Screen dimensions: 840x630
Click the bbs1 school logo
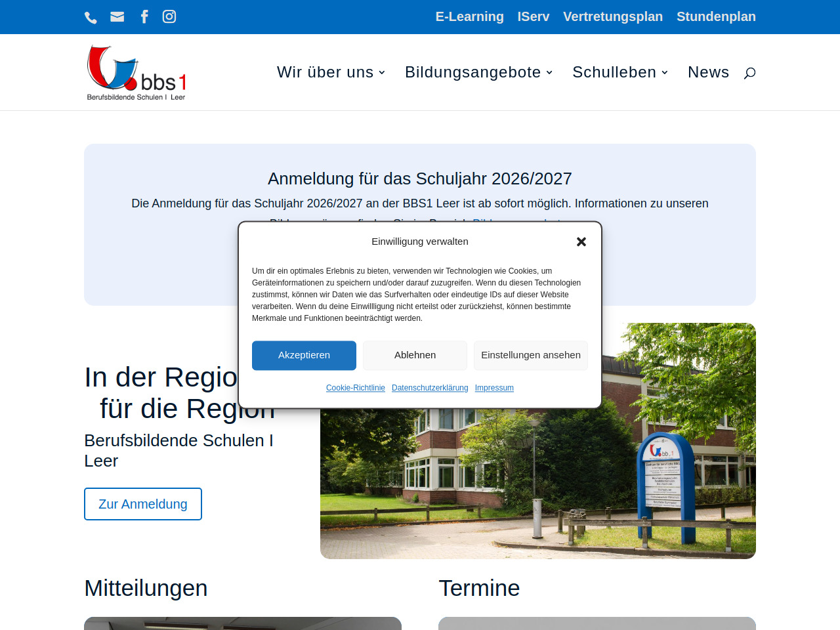pyautogui.click(x=136, y=72)
